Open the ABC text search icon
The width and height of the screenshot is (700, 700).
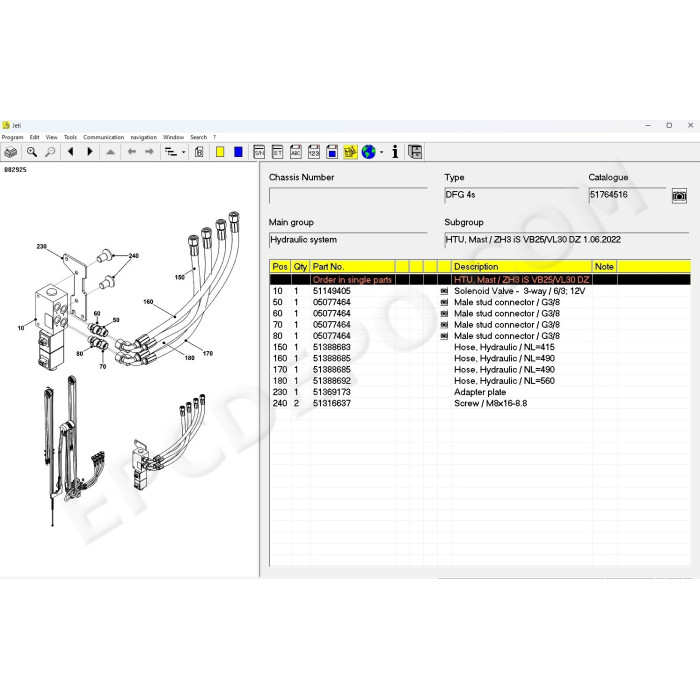296,152
